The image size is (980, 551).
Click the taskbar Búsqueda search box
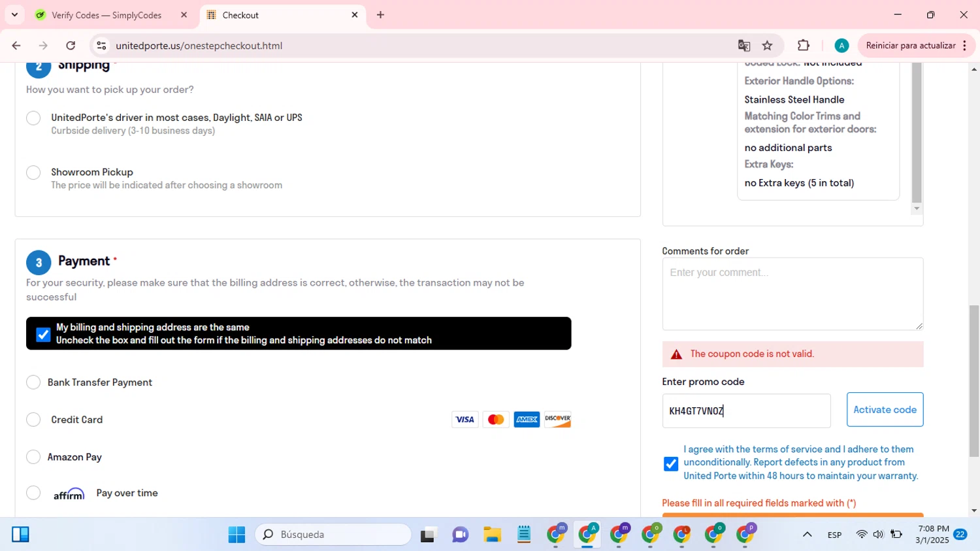pyautogui.click(x=333, y=535)
